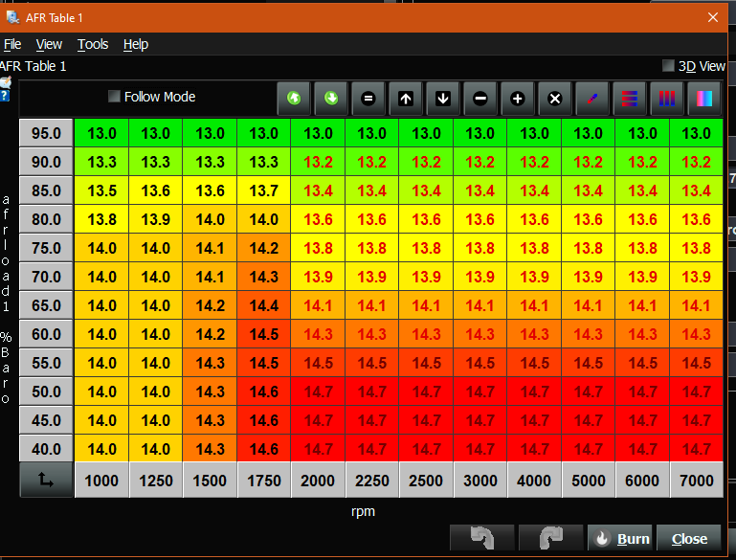The height and width of the screenshot is (560, 736).
Task: Click the vertical interpolate bars icon
Action: (x=666, y=99)
